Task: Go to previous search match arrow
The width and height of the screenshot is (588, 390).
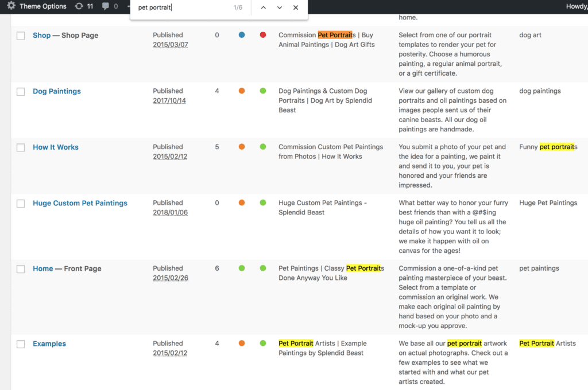Action: 263,7
